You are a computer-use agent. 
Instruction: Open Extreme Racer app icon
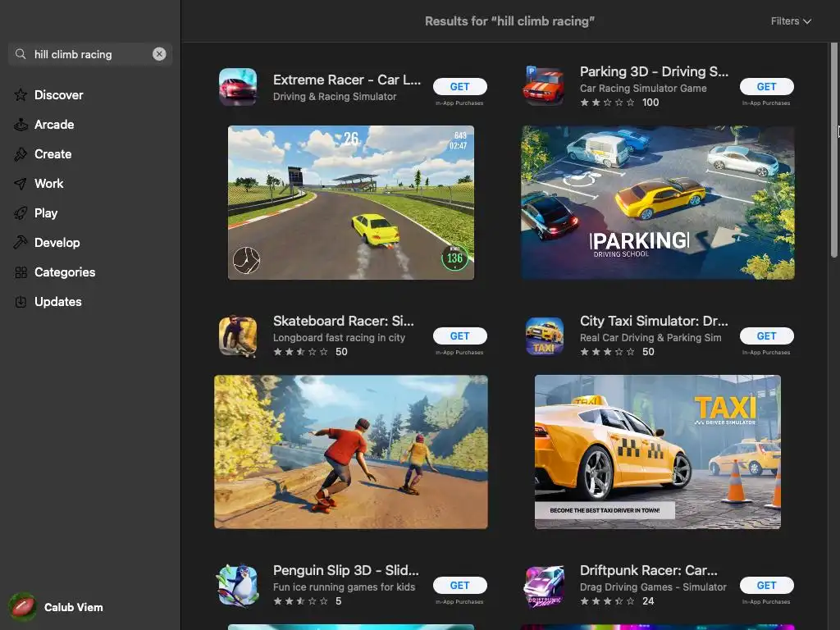coord(238,87)
